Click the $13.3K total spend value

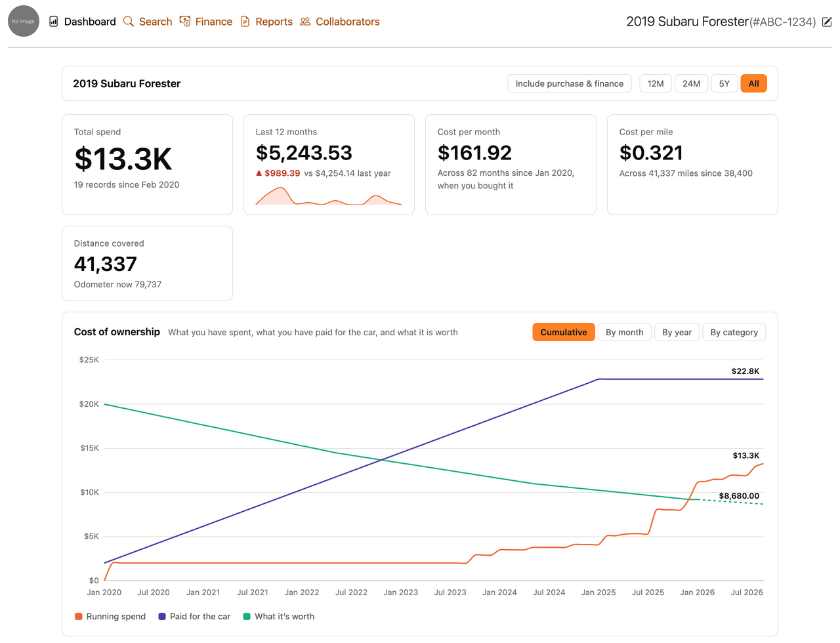point(123,159)
